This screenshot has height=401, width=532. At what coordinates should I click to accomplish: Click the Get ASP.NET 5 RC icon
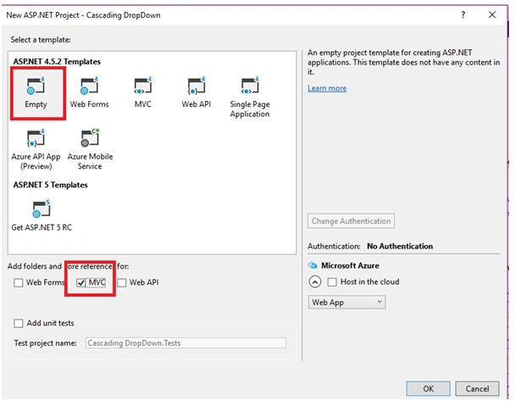point(42,209)
